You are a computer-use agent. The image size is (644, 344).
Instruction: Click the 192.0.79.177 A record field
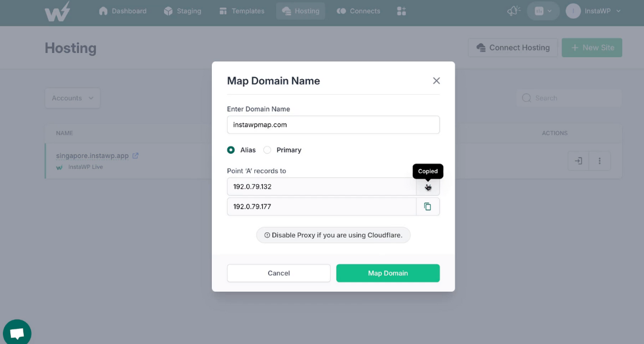pyautogui.click(x=322, y=207)
